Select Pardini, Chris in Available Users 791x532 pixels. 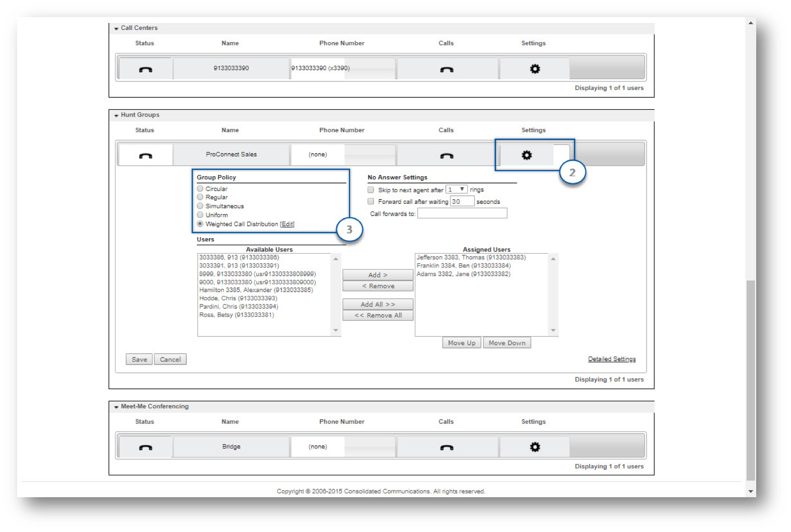tap(239, 307)
